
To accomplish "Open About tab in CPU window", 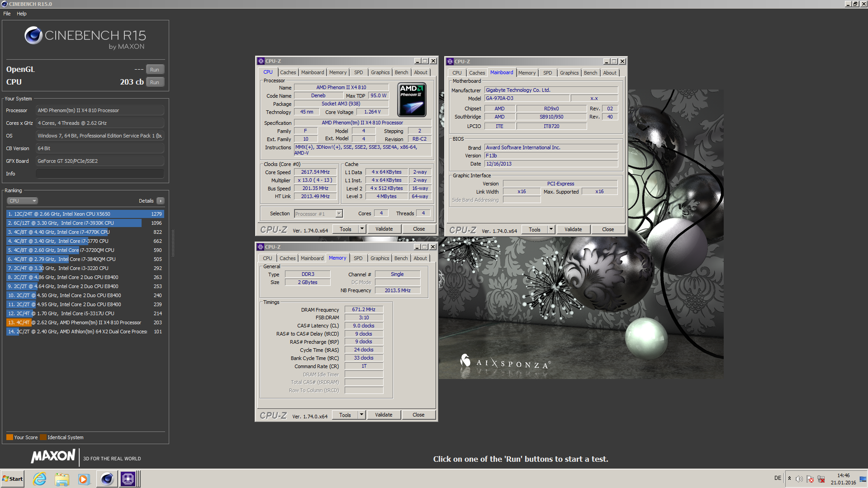I will 421,72.
